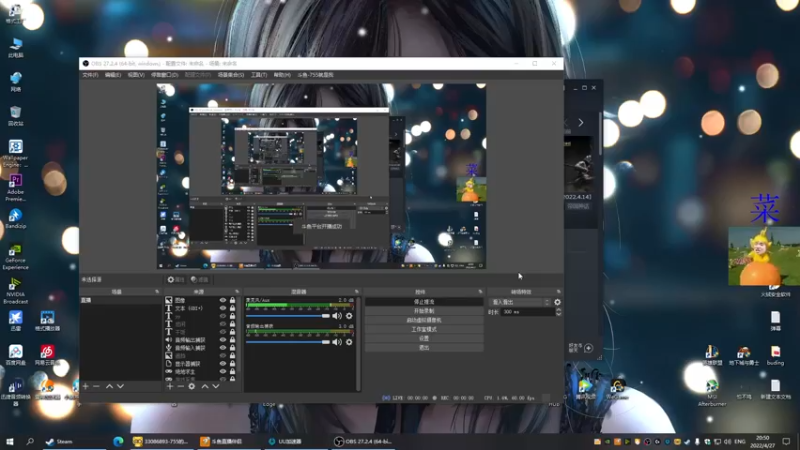Open GeForce Experience desktop icon
This screenshot has width=800, height=450.
15,256
